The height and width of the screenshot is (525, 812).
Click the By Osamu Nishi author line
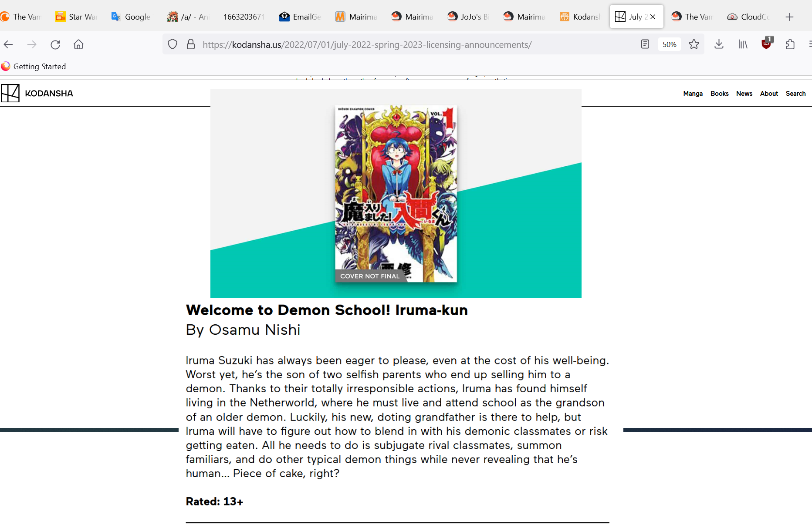click(243, 330)
